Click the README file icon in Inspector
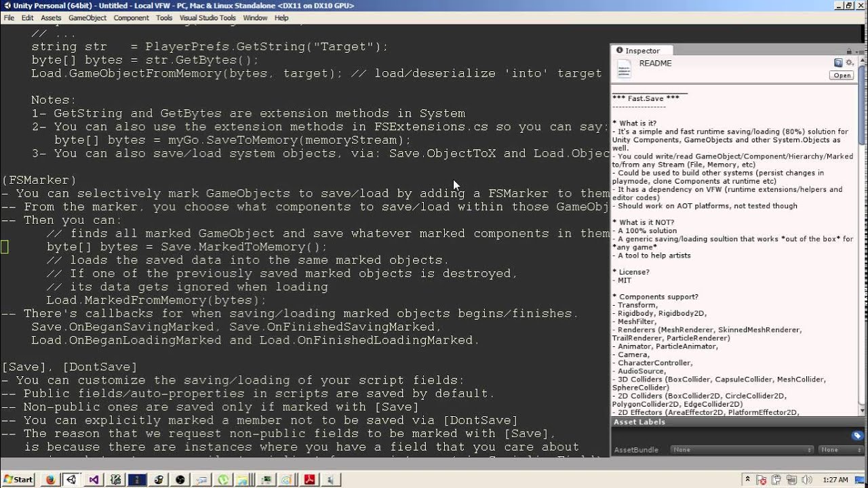 [x=623, y=69]
